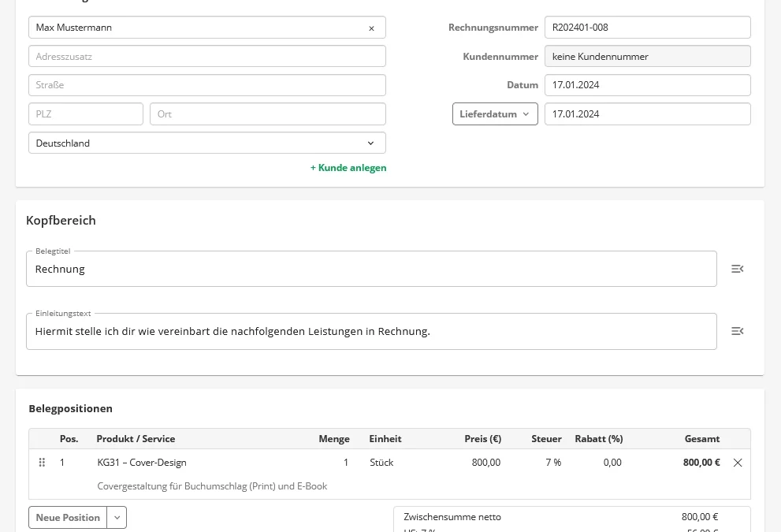
Task: Edit the delivery date 17.01.2024 field
Action: [x=646, y=114]
